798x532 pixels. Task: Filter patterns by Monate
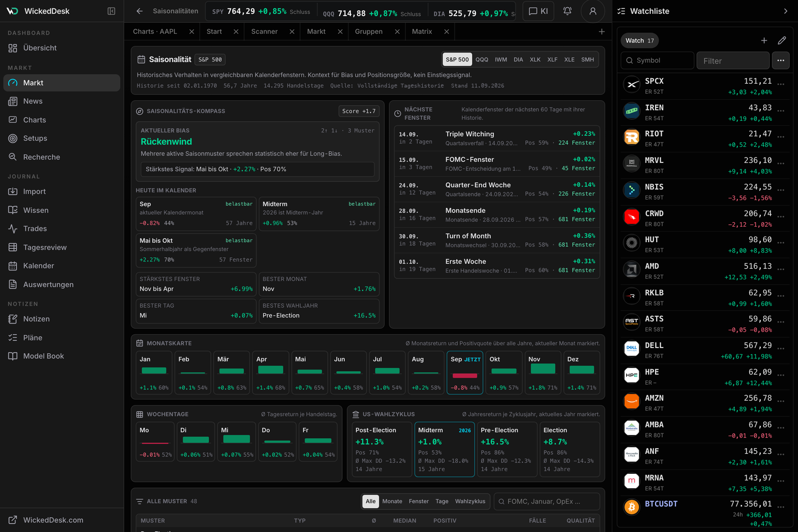tap(392, 502)
